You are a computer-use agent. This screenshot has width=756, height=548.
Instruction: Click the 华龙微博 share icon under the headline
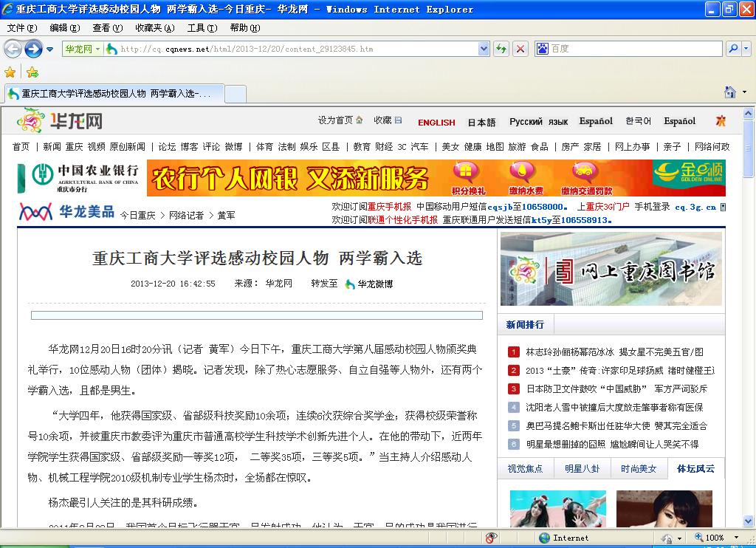(351, 284)
